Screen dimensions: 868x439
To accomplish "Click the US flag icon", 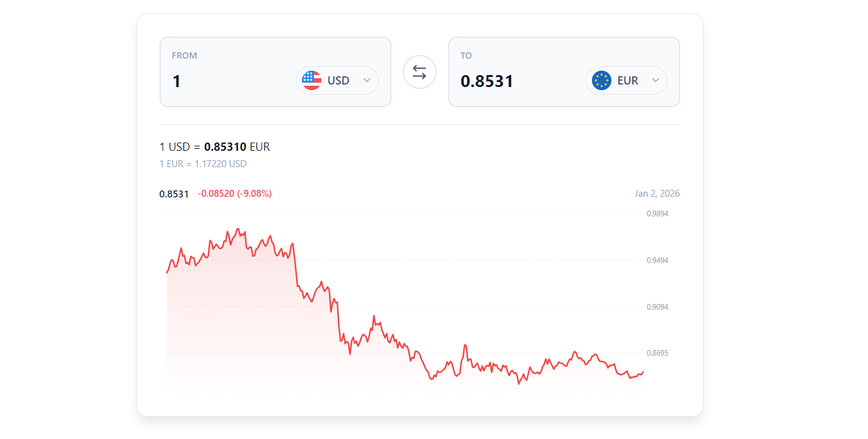I will point(311,81).
